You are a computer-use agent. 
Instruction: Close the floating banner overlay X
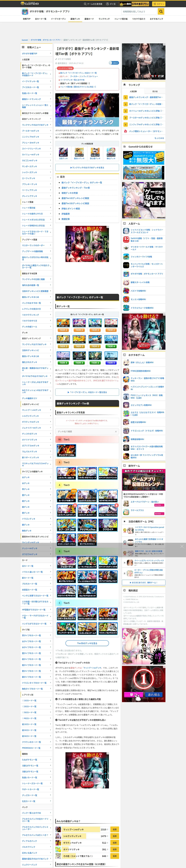tap(182, 546)
